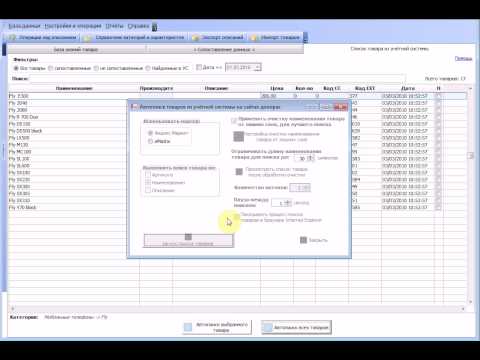Switch to the 'База знаний товаров' tab
The image size is (480, 360).
click(76, 50)
